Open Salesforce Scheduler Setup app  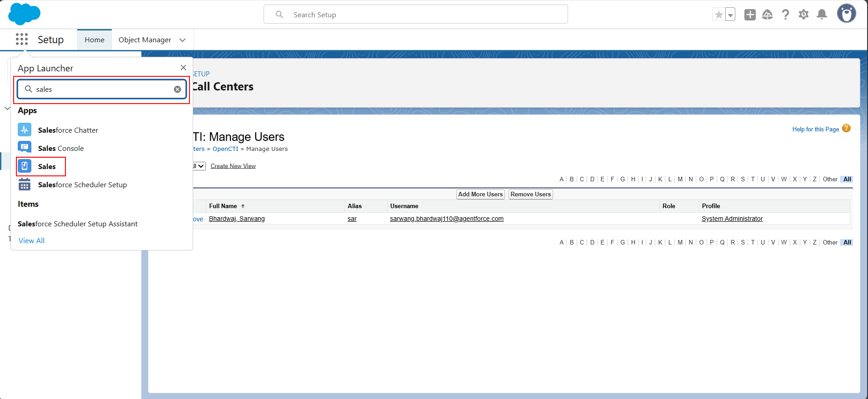click(82, 185)
